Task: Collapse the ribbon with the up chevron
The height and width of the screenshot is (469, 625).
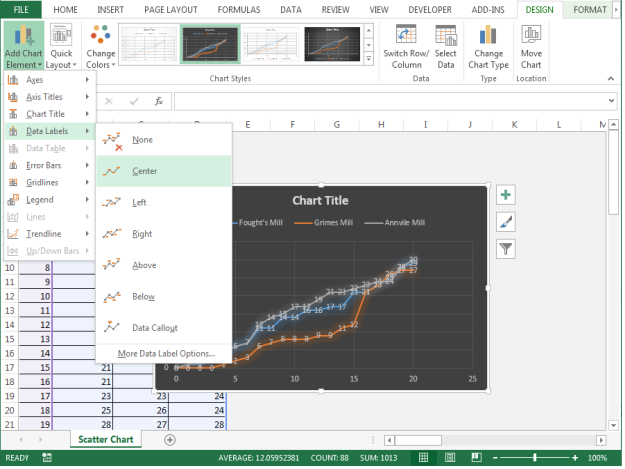Action: (611, 78)
